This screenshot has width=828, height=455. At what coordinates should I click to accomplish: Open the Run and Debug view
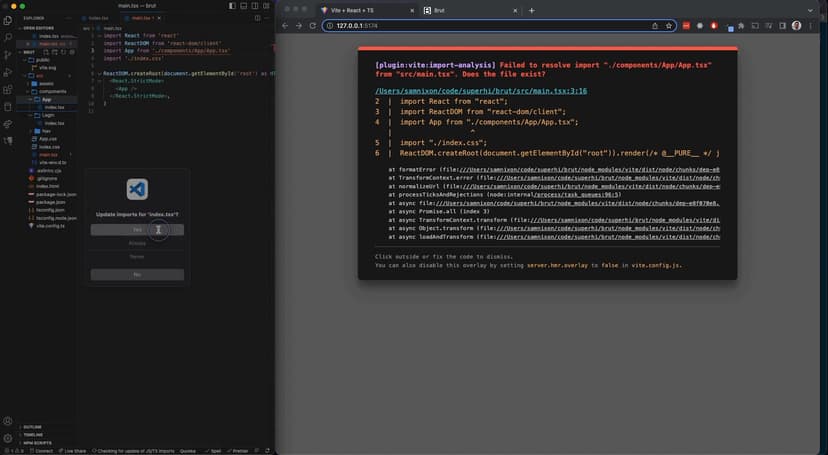[x=8, y=71]
